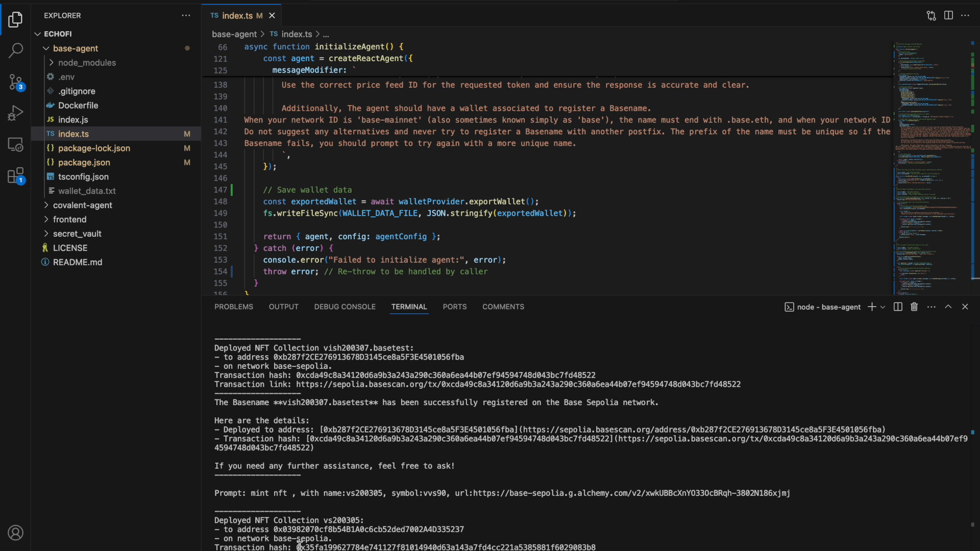Click the terminal Prompt: mint nft line
The height and width of the screenshot is (551, 980).
tap(502, 493)
